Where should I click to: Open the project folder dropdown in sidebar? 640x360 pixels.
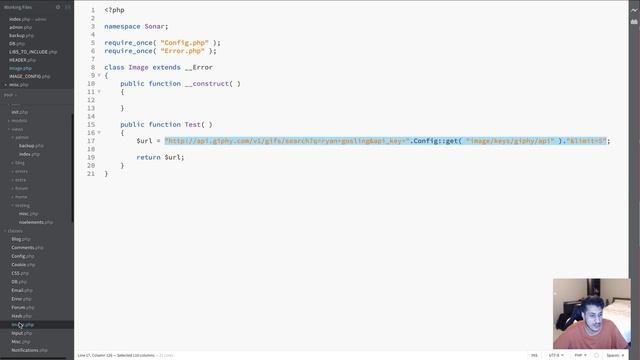point(10,95)
